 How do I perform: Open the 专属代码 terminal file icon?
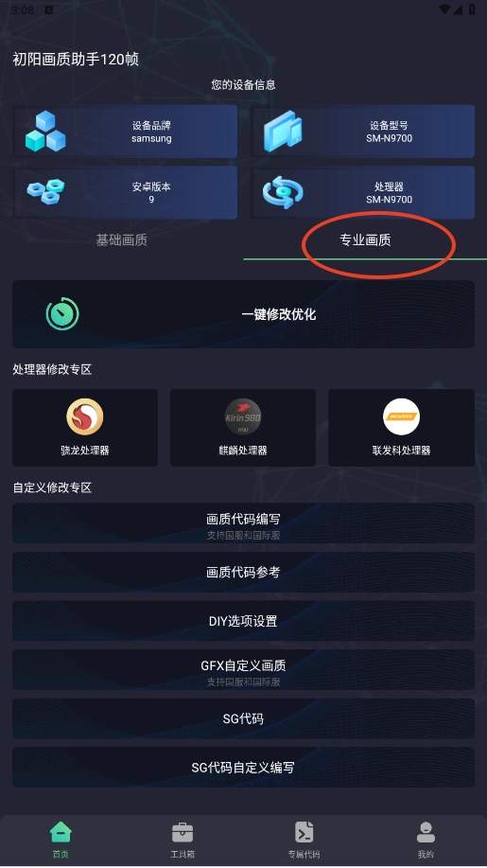tap(304, 832)
